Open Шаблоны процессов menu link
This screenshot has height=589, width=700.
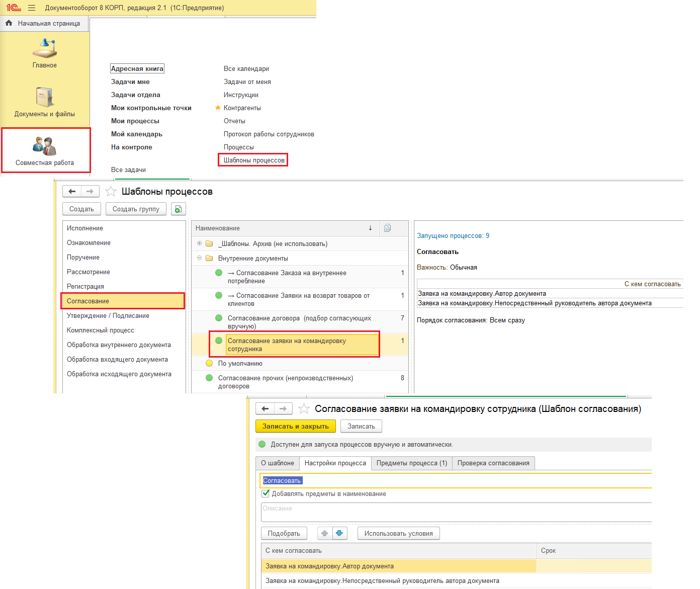point(254,160)
